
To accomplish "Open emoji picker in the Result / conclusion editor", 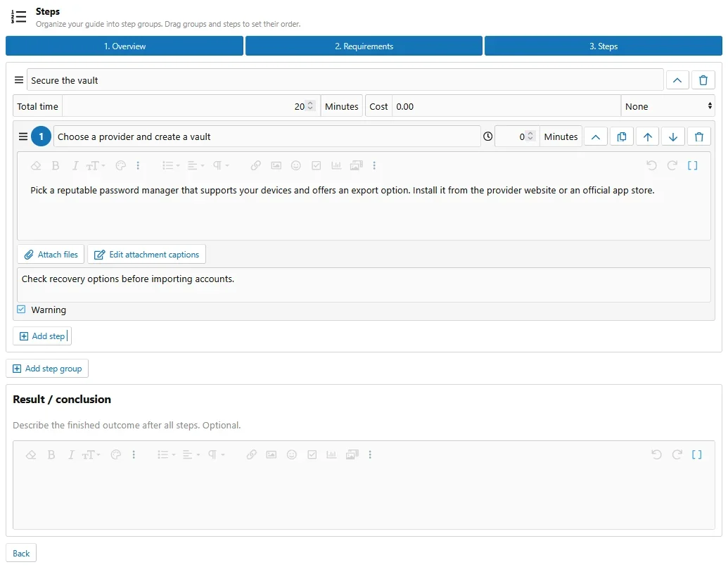I will [x=292, y=455].
